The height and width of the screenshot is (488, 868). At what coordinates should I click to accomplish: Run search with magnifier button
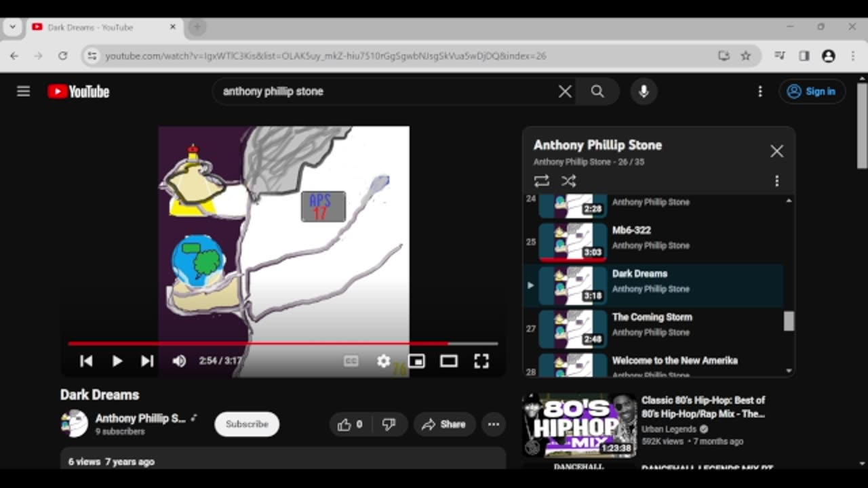597,91
